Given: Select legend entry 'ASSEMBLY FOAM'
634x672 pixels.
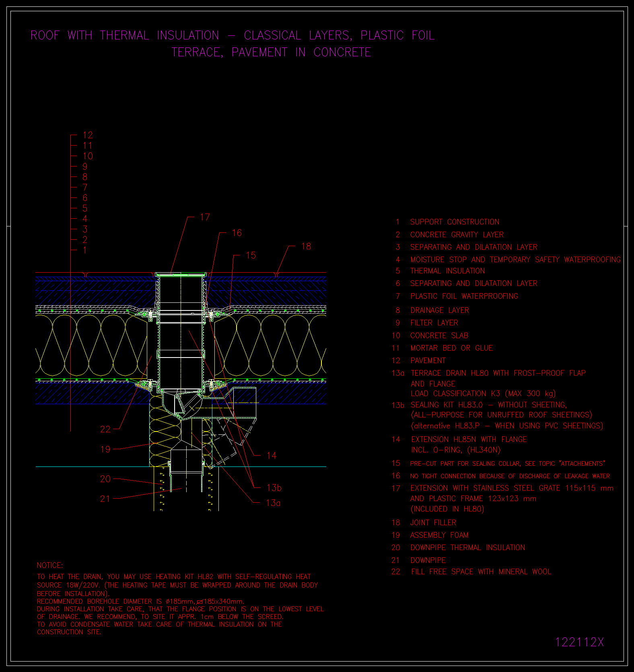Looking at the screenshot, I should coord(439,535).
